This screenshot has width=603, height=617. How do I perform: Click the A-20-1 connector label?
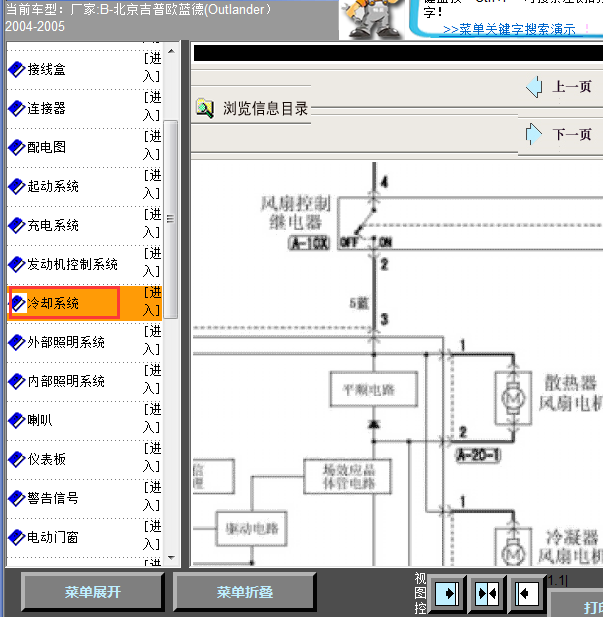click(478, 456)
